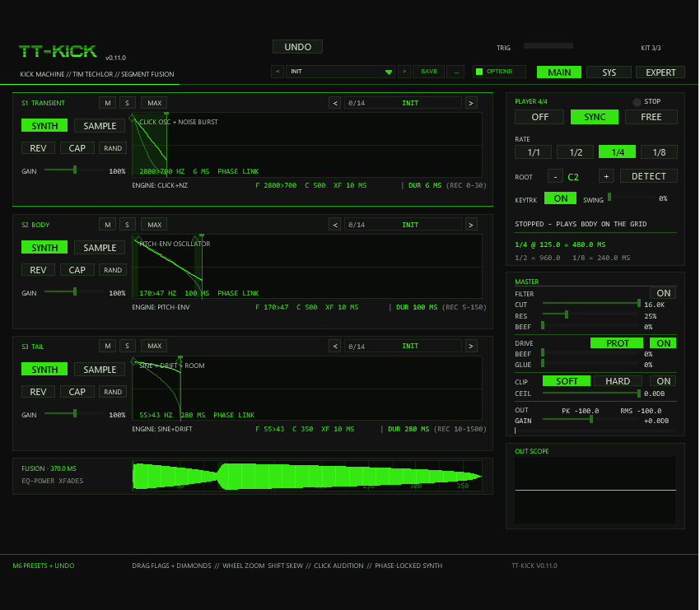The image size is (700, 610).
Task: Randomize S2 Body with RAND
Action: (113, 270)
